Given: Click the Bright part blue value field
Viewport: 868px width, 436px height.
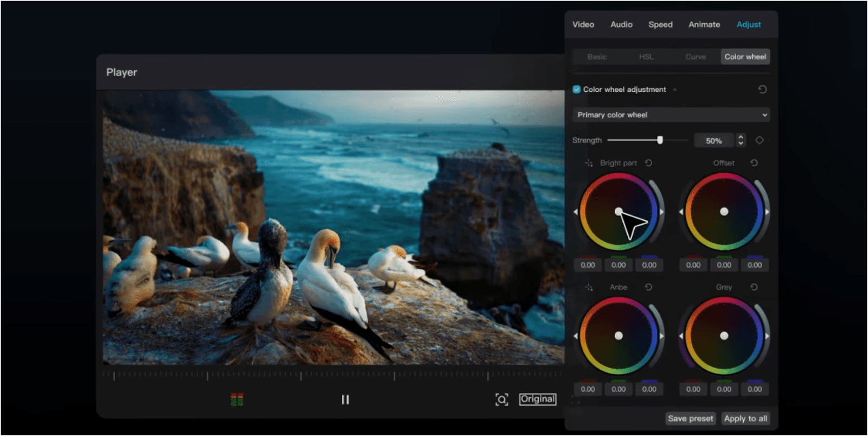Looking at the screenshot, I should pos(649,265).
